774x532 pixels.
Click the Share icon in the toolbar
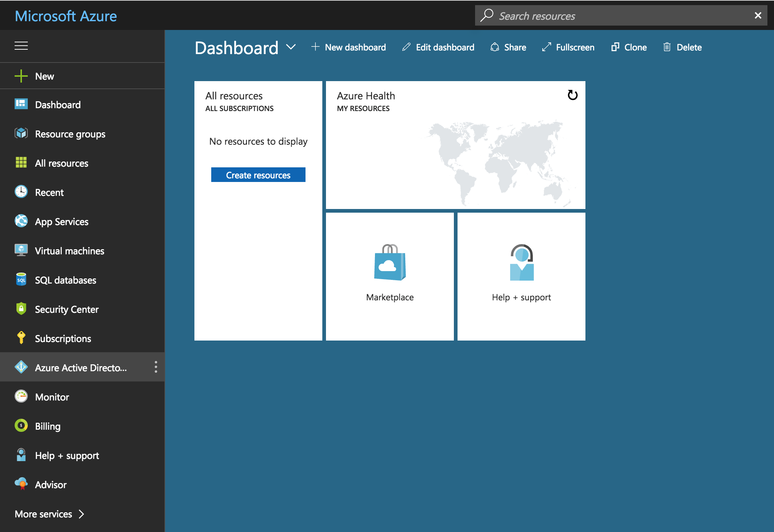pyautogui.click(x=495, y=47)
